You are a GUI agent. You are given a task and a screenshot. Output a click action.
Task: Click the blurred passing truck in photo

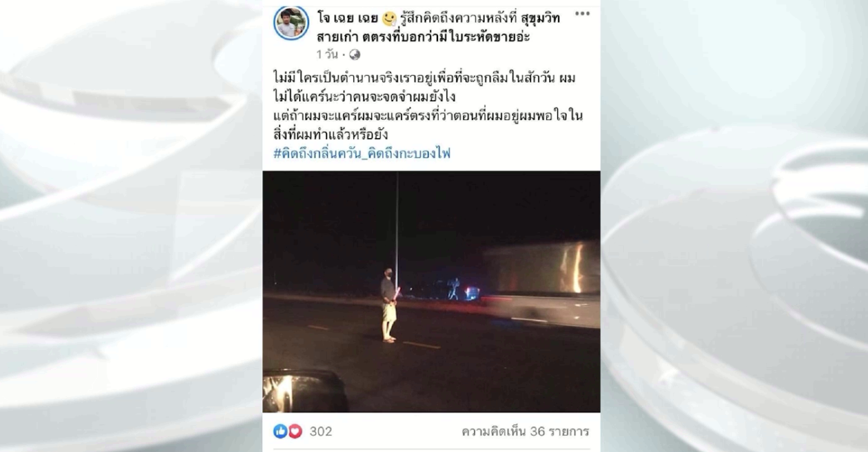[x=543, y=282]
